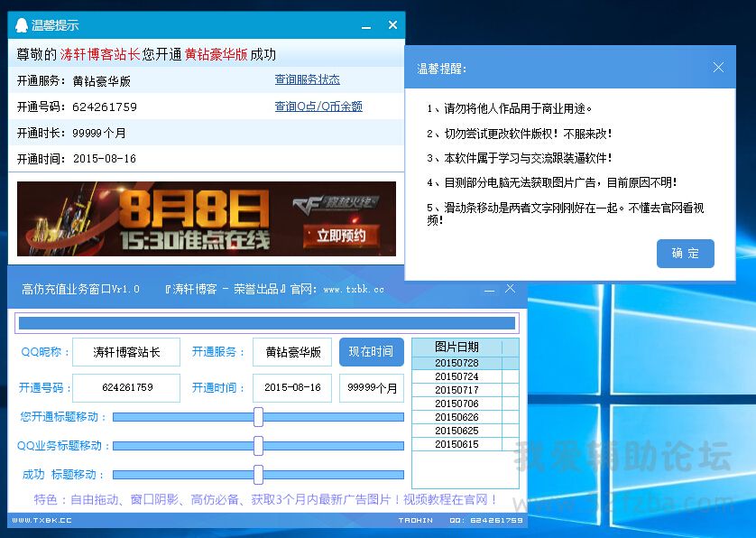Minimize the 高仿充值业务窗口 window
This screenshot has width=756, height=538.
coord(489,291)
